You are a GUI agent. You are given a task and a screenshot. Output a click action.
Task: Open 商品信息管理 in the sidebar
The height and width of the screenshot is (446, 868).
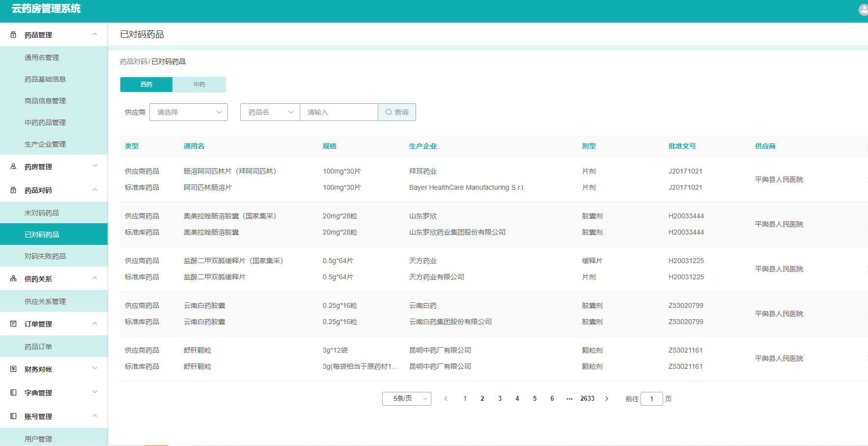(54, 101)
